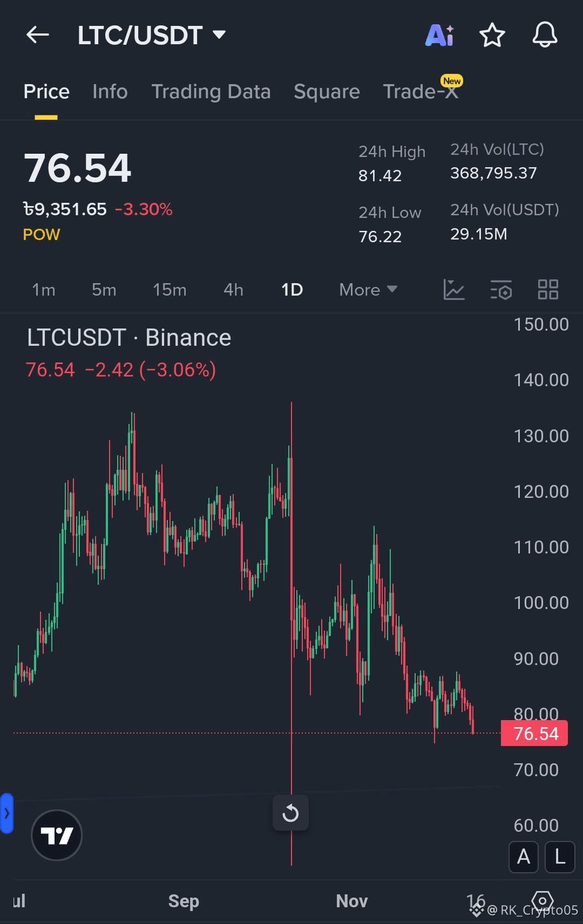Screen dimensions: 583x924
Task: Select the 4h timeframe
Action: tap(234, 290)
